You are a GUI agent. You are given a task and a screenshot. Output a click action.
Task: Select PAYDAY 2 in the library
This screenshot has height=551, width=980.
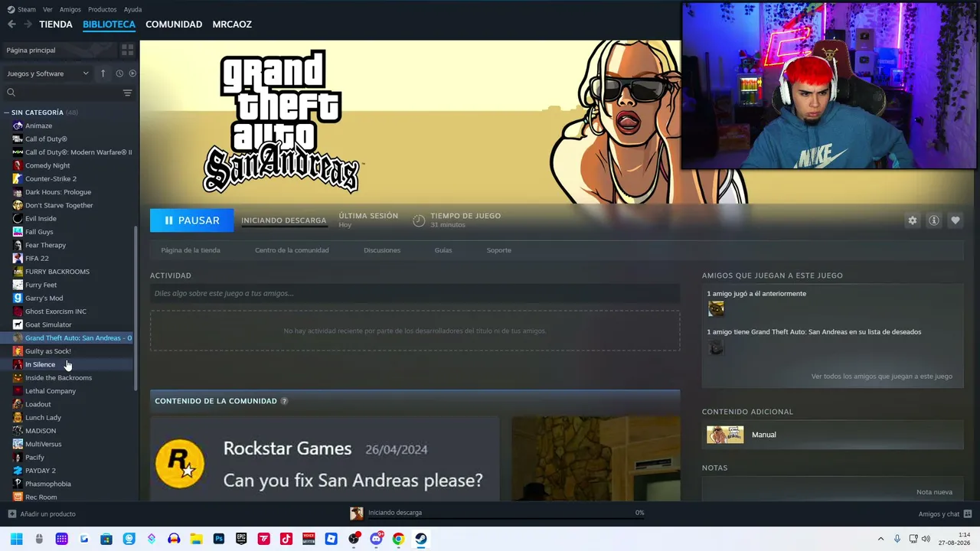(x=40, y=471)
